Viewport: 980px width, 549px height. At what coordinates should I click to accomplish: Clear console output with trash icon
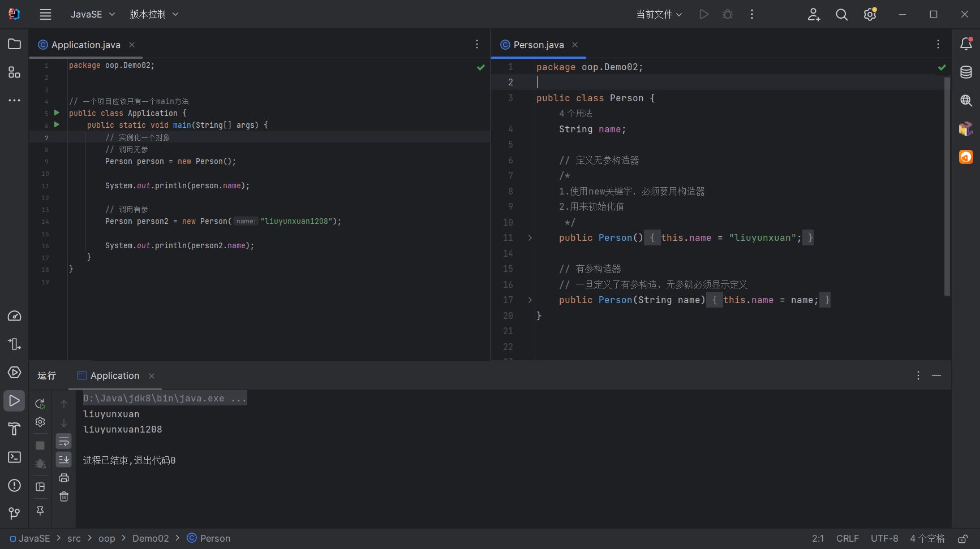click(x=64, y=496)
